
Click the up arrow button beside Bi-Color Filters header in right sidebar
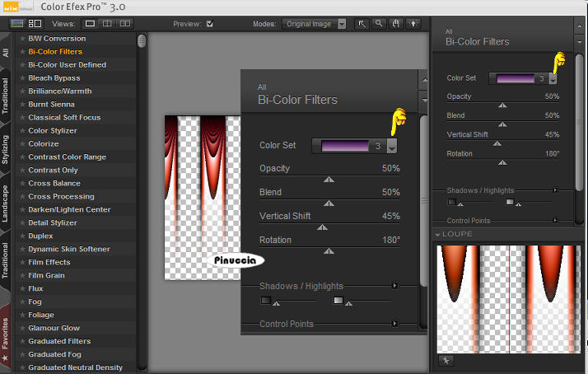click(x=580, y=26)
